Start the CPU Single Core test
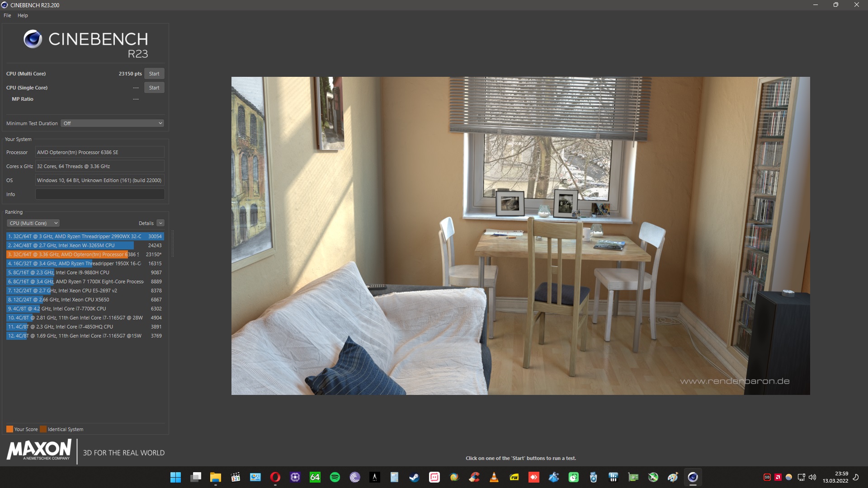 point(154,88)
